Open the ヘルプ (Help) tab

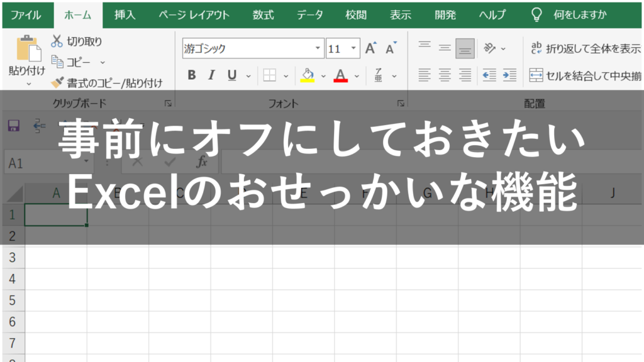492,15
